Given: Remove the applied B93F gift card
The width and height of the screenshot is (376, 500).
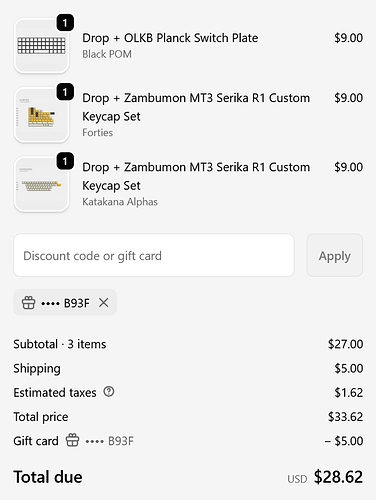Looking at the screenshot, I should point(104,303).
